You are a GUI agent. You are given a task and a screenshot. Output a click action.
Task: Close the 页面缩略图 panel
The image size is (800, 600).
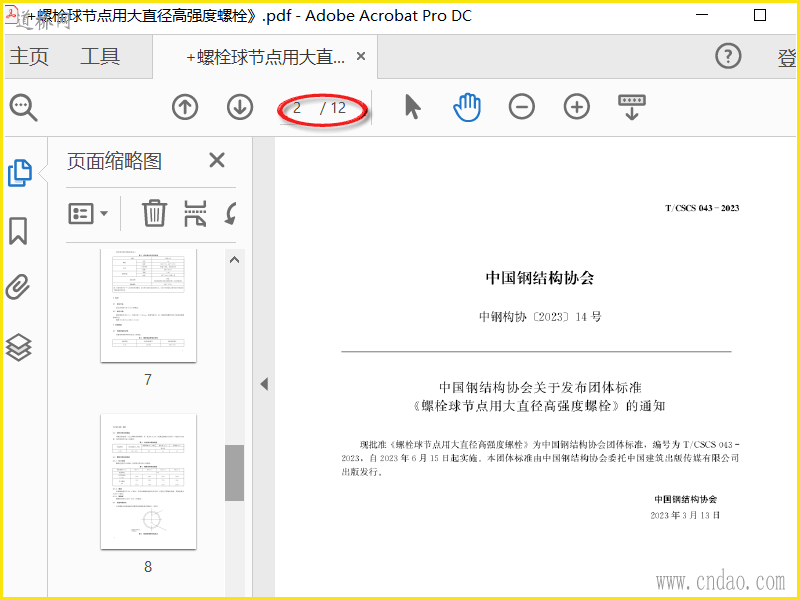[217, 160]
